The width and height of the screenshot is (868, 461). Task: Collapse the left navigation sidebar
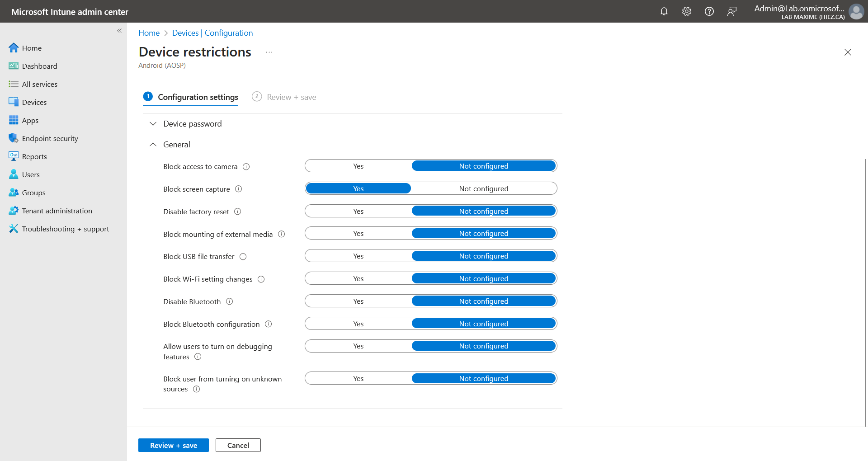coord(119,31)
